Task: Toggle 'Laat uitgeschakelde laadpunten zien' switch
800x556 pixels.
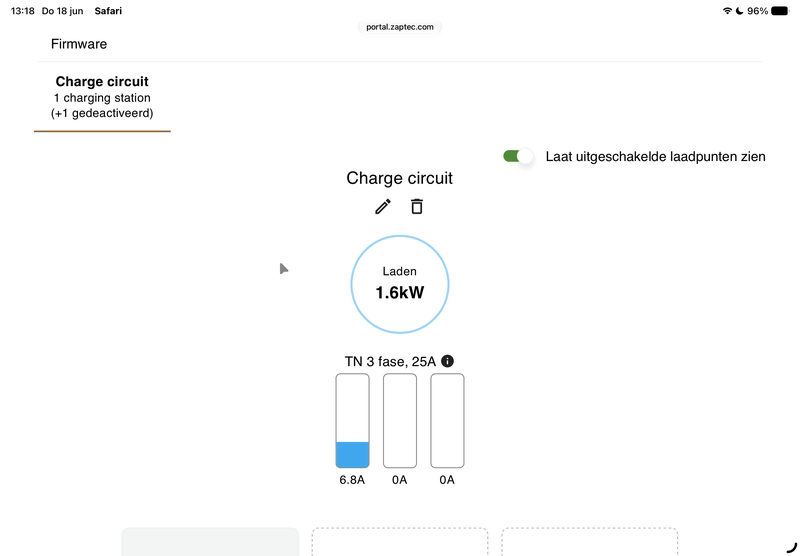Action: click(517, 156)
